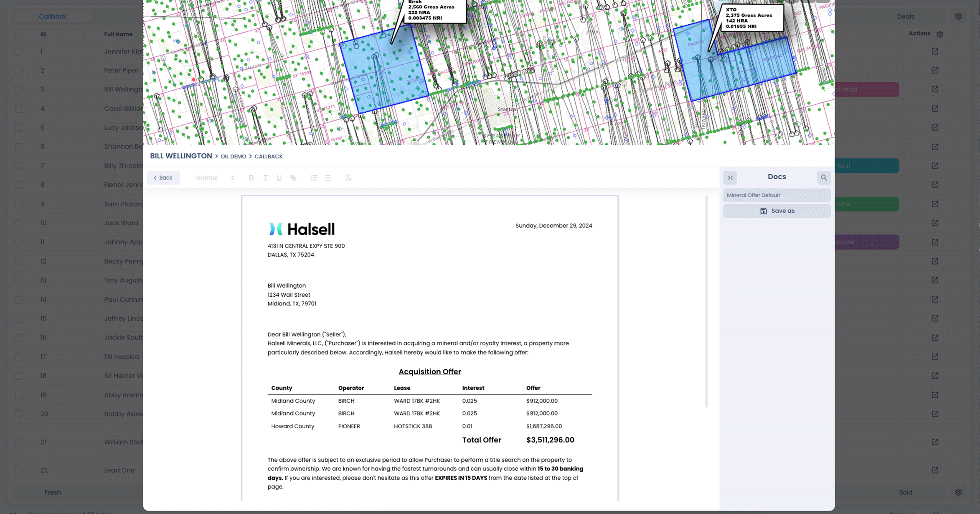This screenshot has height=514, width=980.
Task: Collapse the Docs side panel
Action: click(x=730, y=178)
